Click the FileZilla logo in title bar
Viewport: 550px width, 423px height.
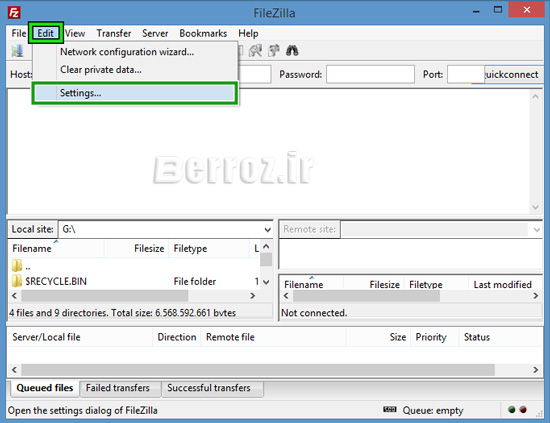[14, 13]
